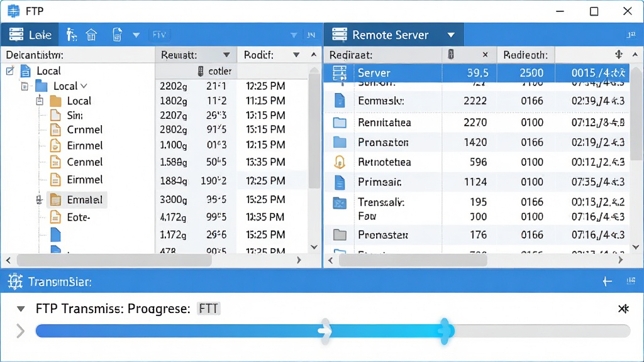Select the Remote Server tab
The image size is (644, 362).
click(394, 35)
